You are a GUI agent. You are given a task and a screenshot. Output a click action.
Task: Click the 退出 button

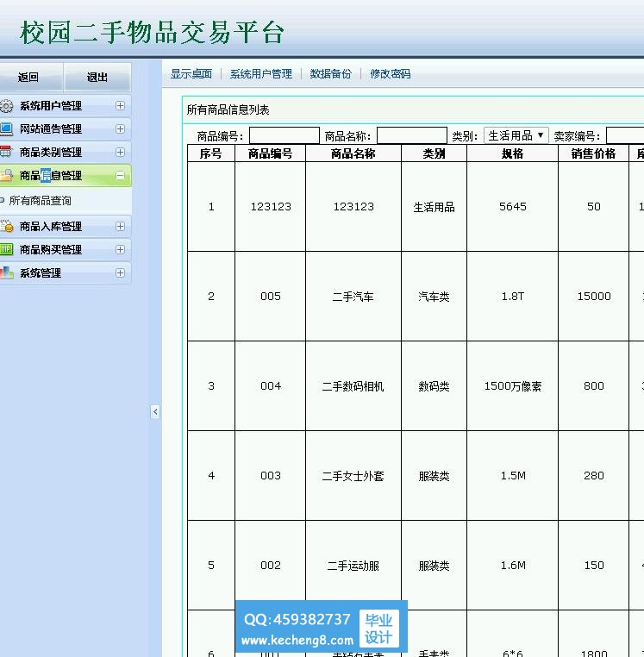click(97, 77)
